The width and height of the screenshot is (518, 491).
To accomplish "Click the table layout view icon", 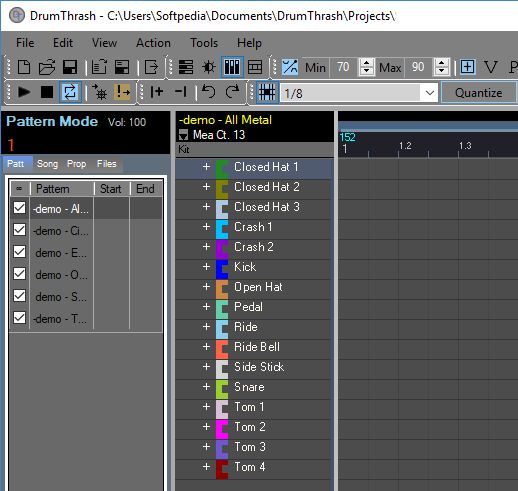I will pyautogui.click(x=255, y=67).
